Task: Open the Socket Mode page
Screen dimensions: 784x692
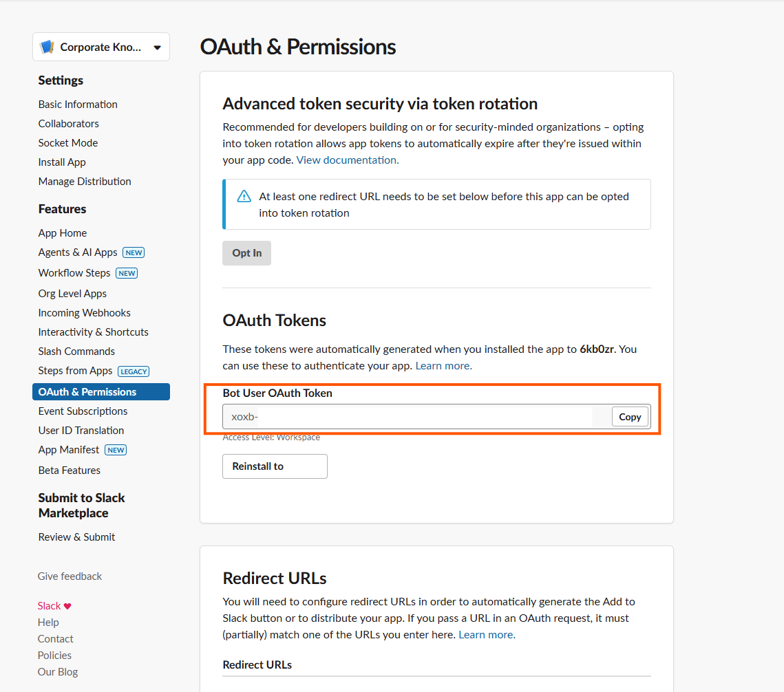Action: (x=68, y=143)
